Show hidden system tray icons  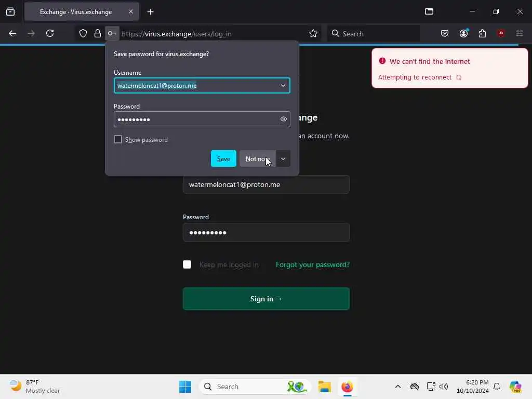point(397,387)
